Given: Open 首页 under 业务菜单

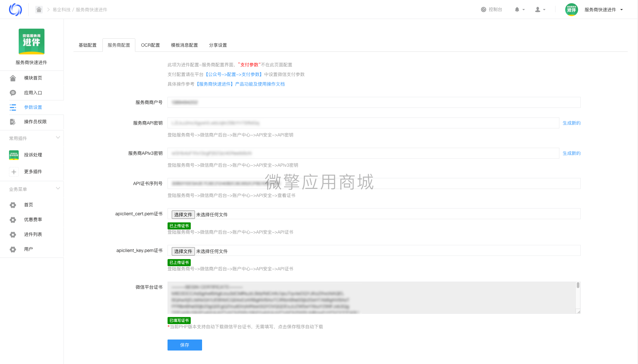Looking at the screenshot, I should pos(28,205).
